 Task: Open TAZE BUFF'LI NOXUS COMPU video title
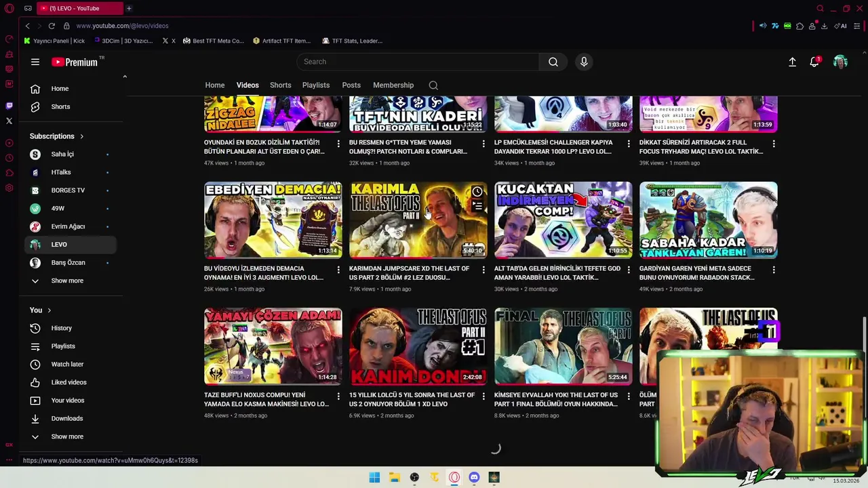click(267, 399)
